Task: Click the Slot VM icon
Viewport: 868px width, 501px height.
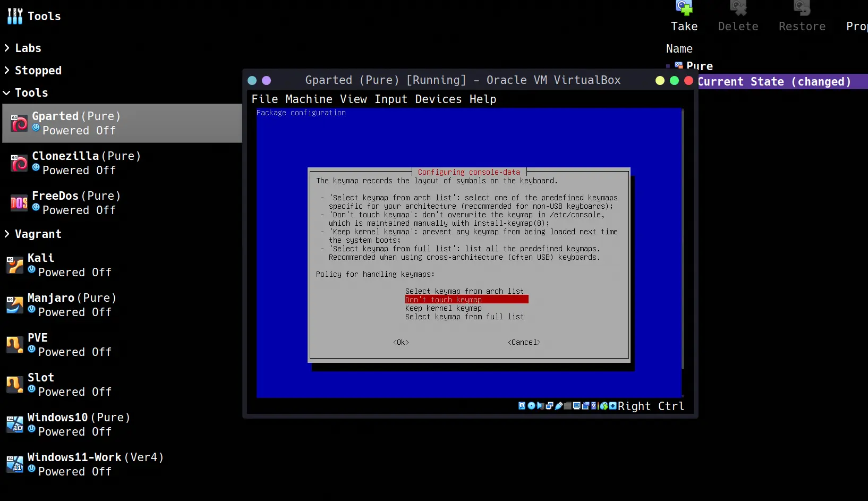Action: (x=15, y=385)
